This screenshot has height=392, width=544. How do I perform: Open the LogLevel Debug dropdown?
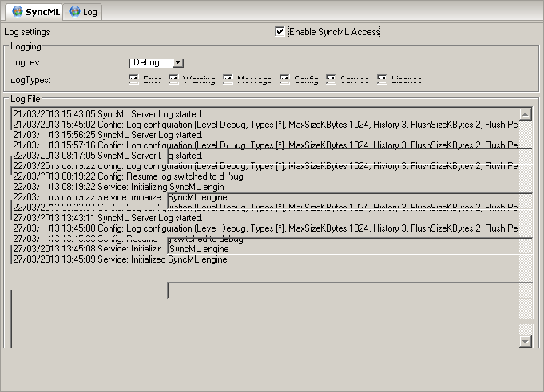(x=177, y=63)
